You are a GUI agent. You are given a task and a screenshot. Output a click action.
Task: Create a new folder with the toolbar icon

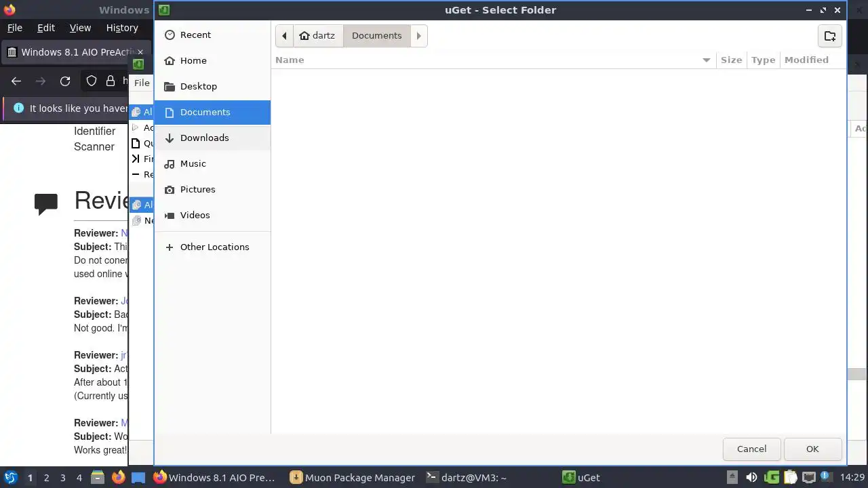(829, 36)
